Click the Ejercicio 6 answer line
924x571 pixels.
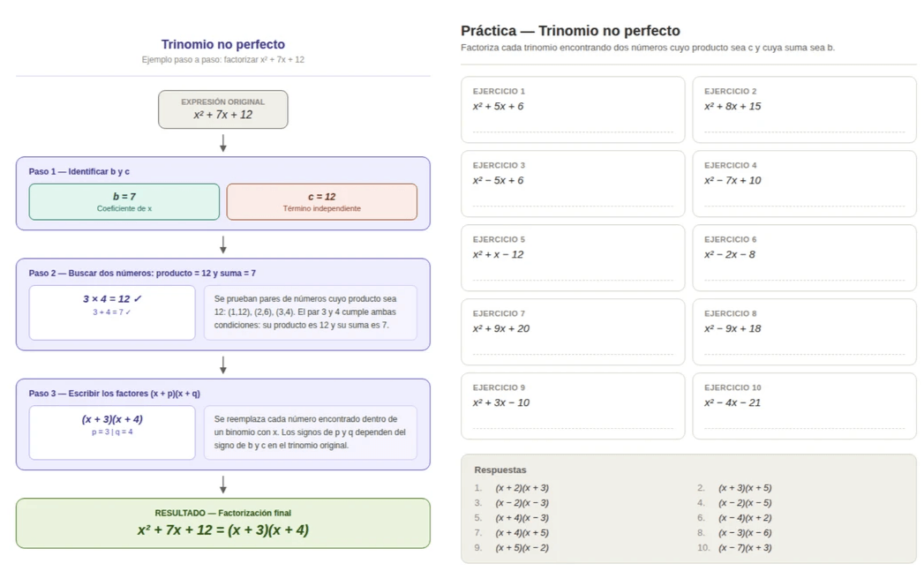[x=804, y=280]
